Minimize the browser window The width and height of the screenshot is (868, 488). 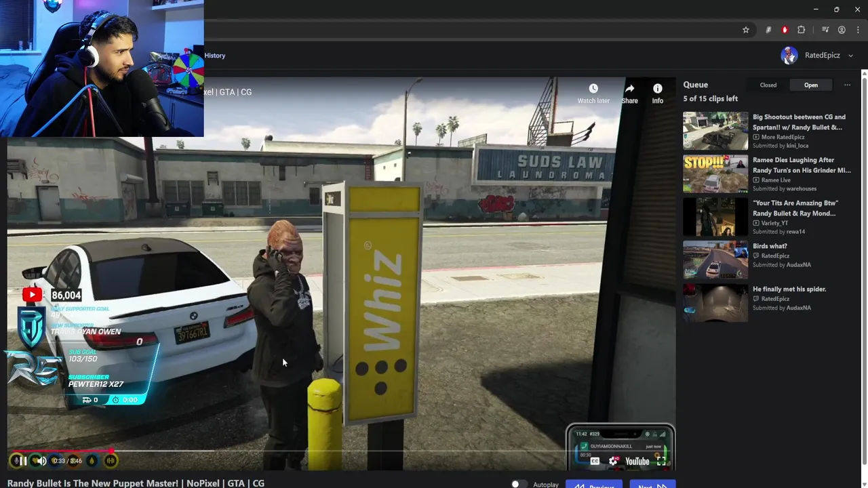[x=816, y=9]
